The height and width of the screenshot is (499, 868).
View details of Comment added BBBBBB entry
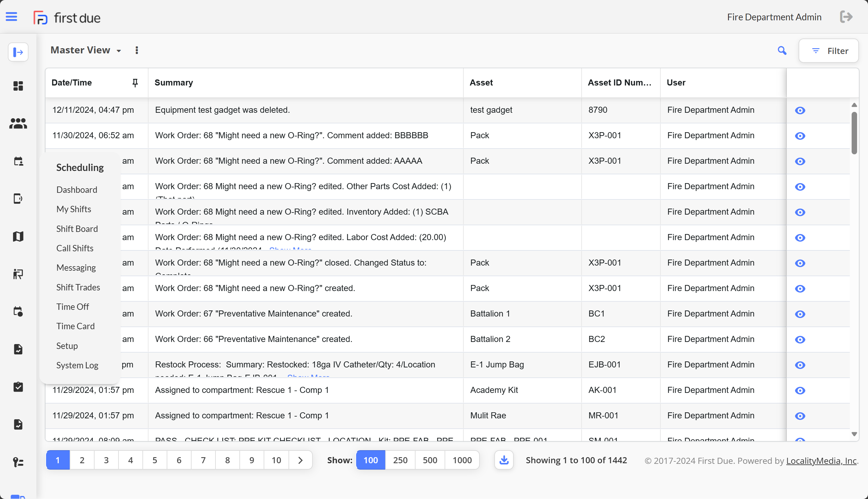pyautogui.click(x=800, y=136)
